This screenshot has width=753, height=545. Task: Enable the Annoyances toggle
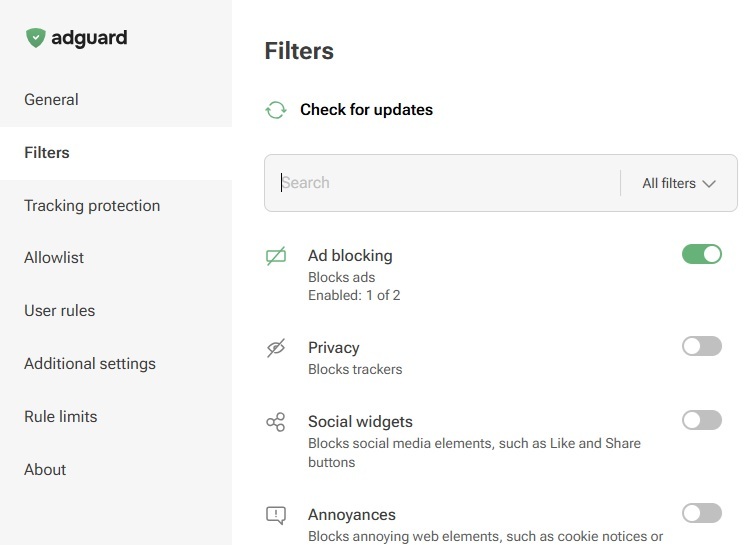[702, 513]
